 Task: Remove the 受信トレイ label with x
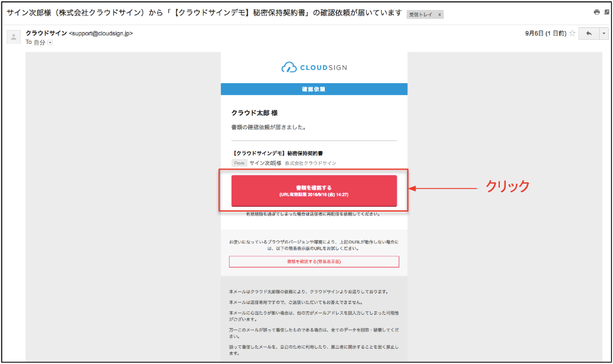pyautogui.click(x=439, y=15)
